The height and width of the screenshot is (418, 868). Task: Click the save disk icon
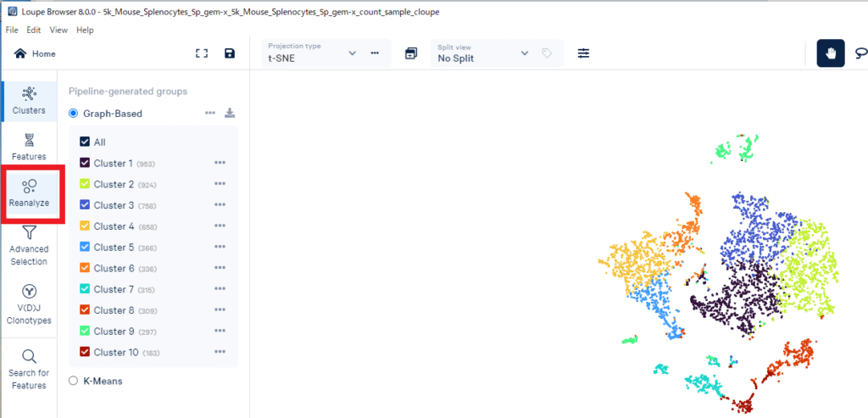tap(230, 53)
